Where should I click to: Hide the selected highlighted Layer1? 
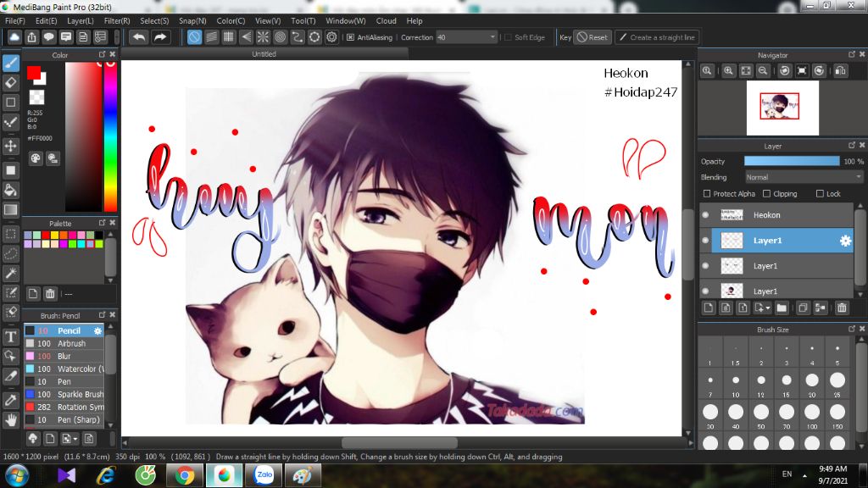pyautogui.click(x=705, y=241)
